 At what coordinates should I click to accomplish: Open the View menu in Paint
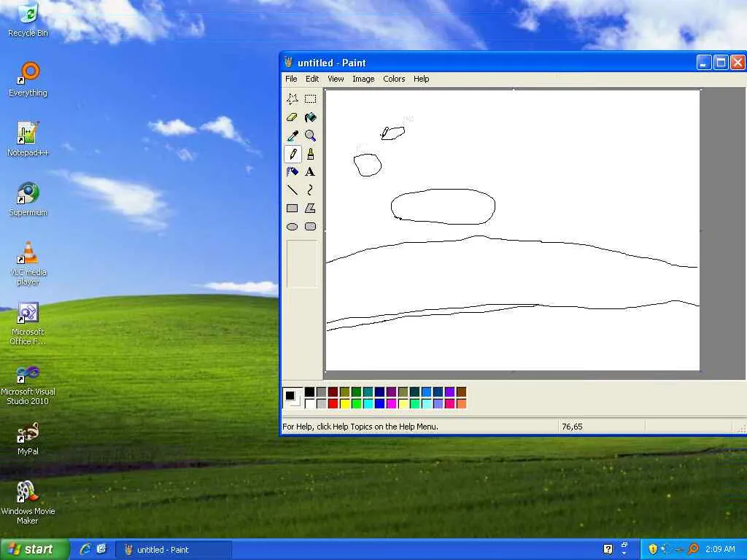tap(336, 79)
